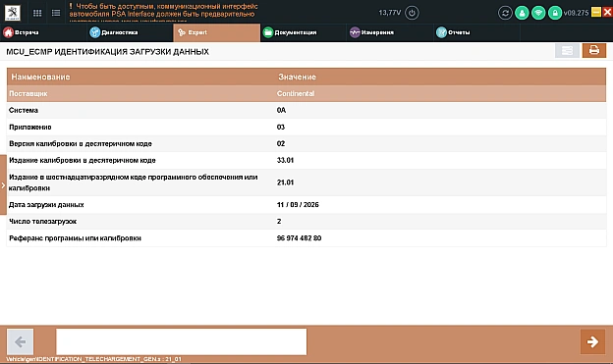Open the Отчеты tab
The height and width of the screenshot is (364, 613).
(x=477, y=32)
